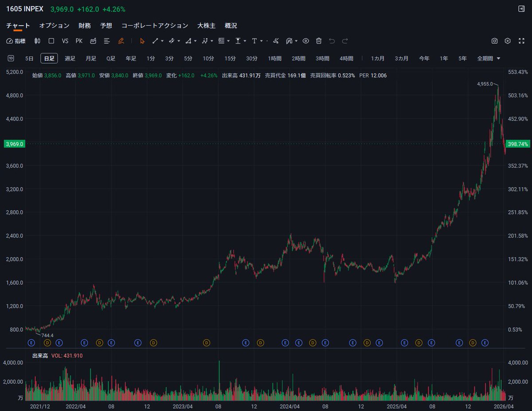
Task: Switch to the オプション tab
Action: (54, 26)
